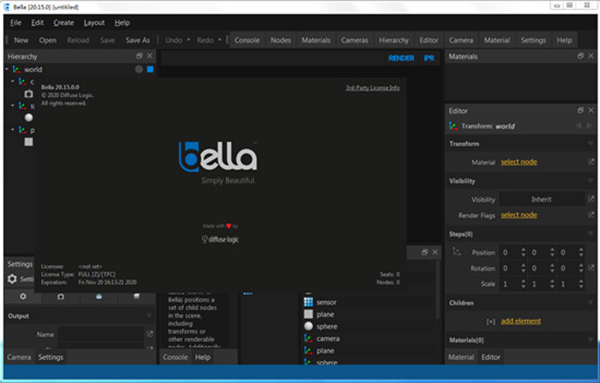Close the Editor panel
Screen dimensions: 600x383
pos(591,110)
